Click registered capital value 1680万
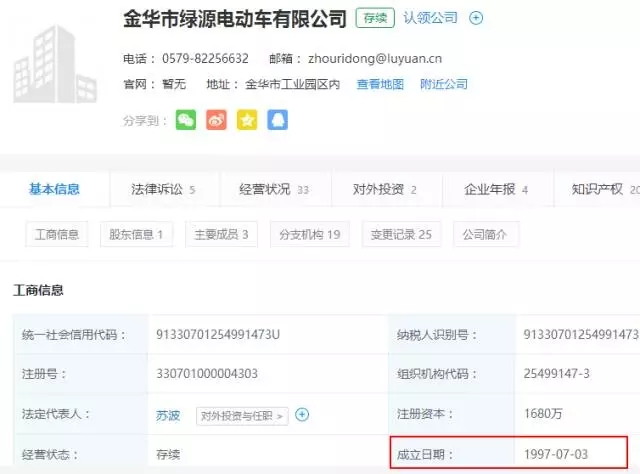 click(543, 414)
